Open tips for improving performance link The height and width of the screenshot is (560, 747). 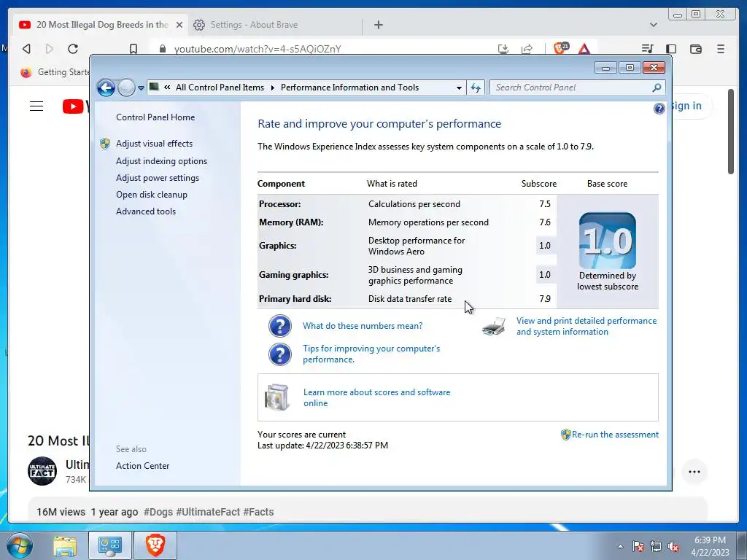click(371, 354)
